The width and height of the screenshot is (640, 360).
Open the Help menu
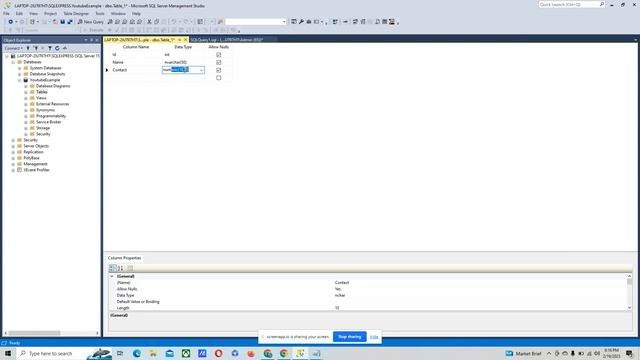(136, 13)
